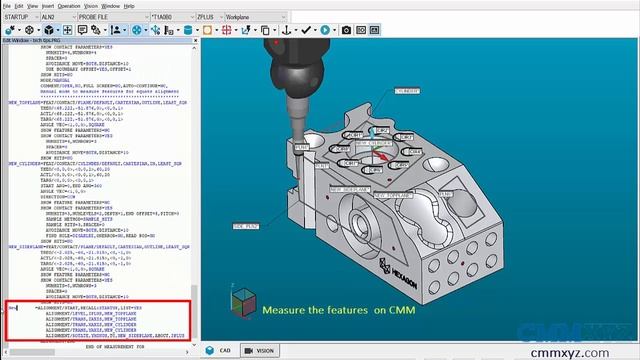The height and width of the screenshot is (360, 640).
Task: Click the Edit Window horizontal scrollbar thumb
Action: pos(32,352)
